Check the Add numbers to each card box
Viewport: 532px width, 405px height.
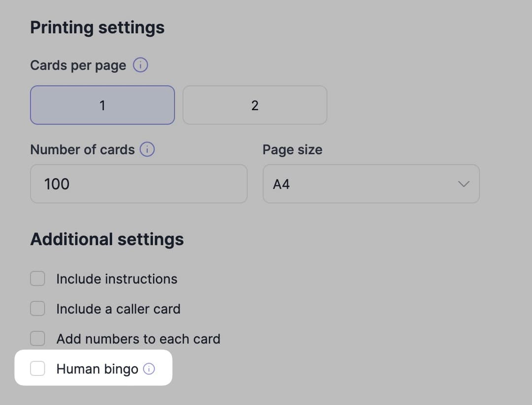click(x=38, y=339)
